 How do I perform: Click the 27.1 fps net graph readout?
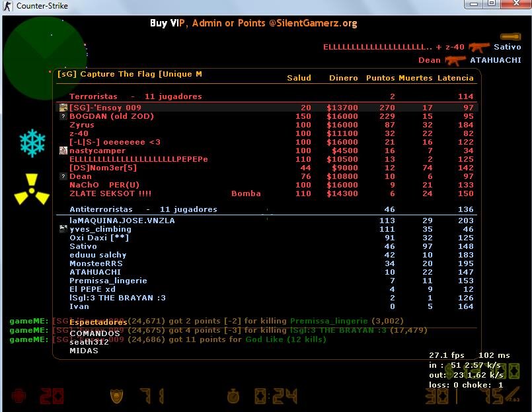[x=447, y=355]
